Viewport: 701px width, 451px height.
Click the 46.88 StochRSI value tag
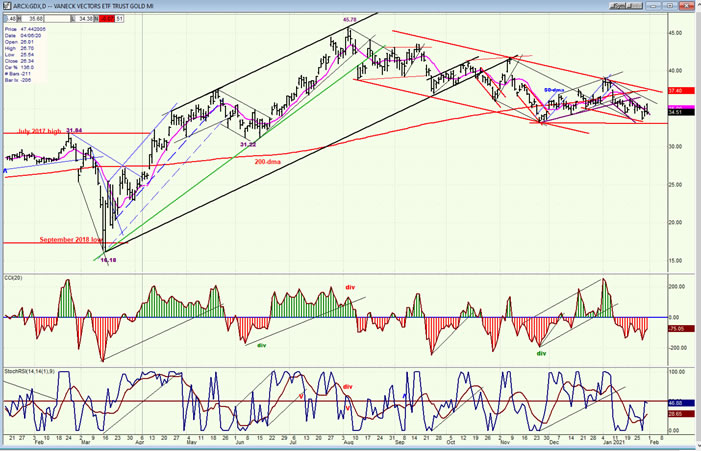681,403
